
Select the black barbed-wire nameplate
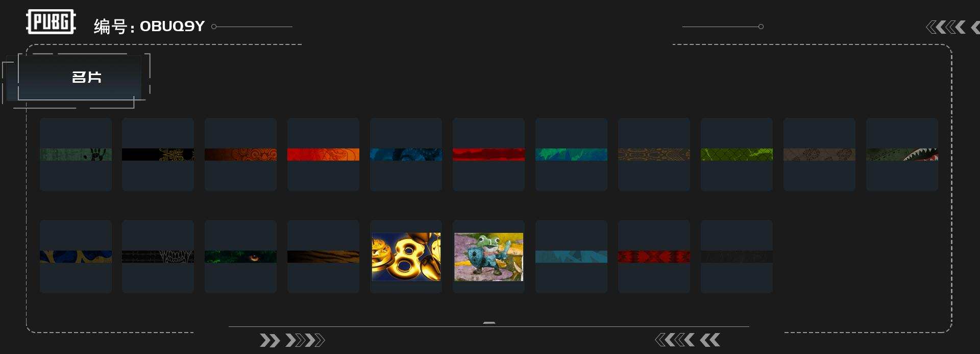point(158,256)
